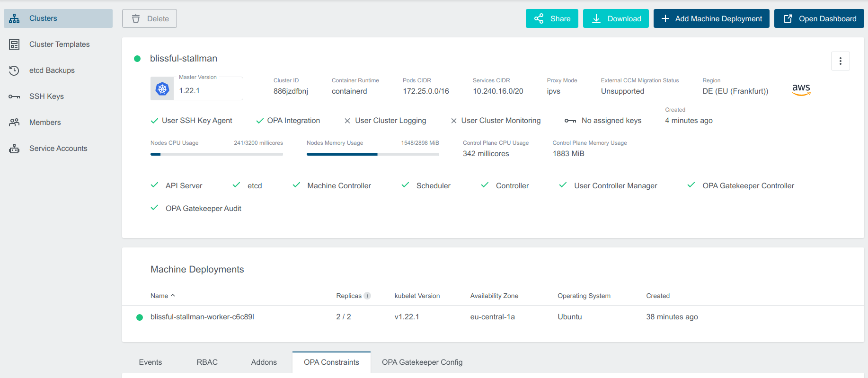This screenshot has width=868, height=378.
Task: Click the SSH Keys key icon
Action: click(14, 97)
